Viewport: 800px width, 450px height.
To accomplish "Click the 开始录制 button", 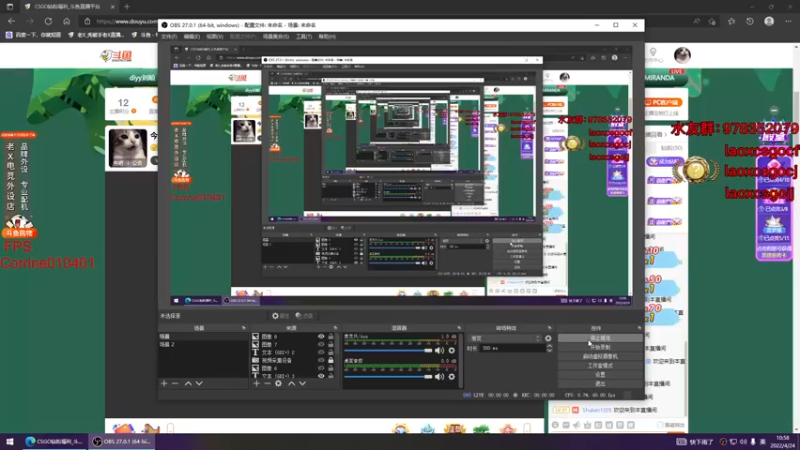I will click(600, 347).
